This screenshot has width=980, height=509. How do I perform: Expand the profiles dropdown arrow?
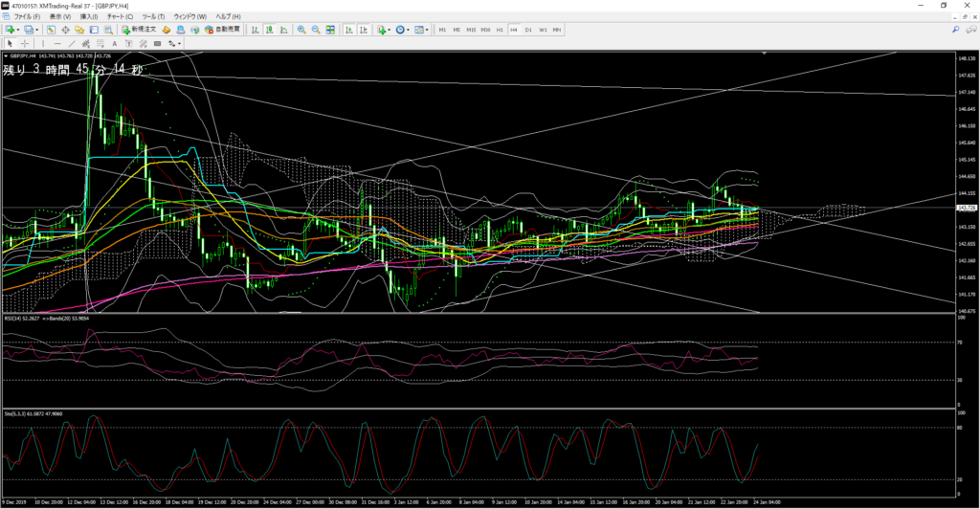[37, 30]
